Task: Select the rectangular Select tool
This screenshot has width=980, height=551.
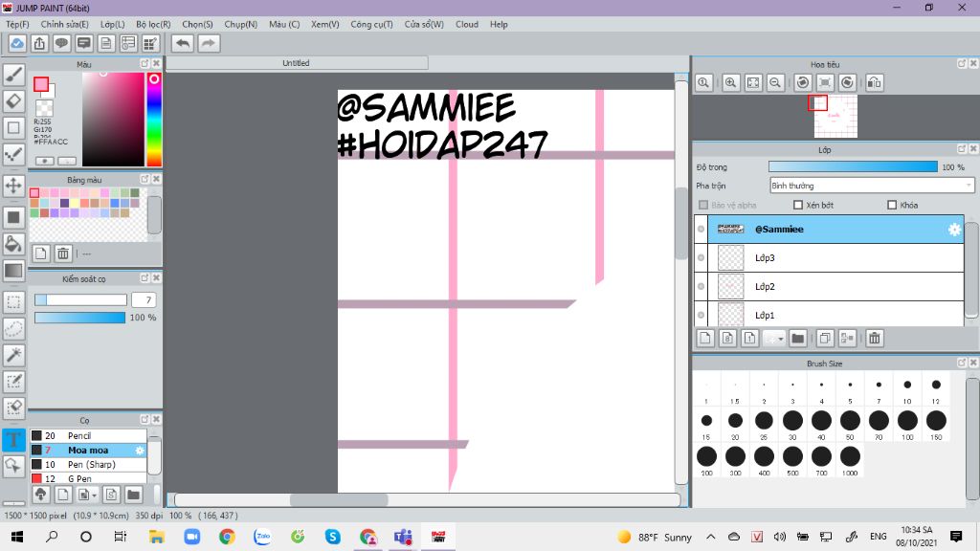Action: (x=13, y=302)
